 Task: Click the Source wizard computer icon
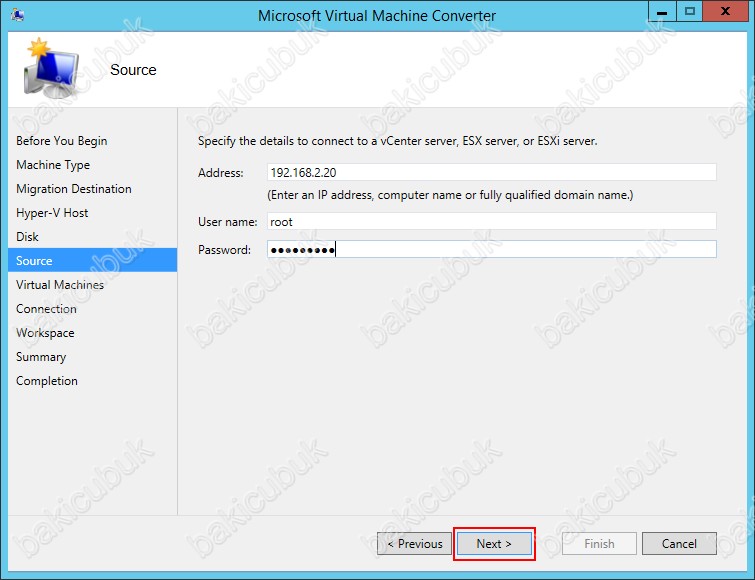click(x=51, y=68)
